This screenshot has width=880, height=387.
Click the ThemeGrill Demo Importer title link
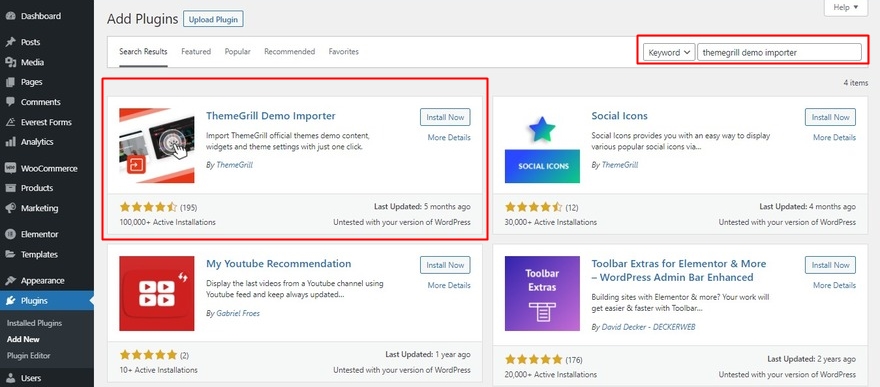(x=271, y=116)
